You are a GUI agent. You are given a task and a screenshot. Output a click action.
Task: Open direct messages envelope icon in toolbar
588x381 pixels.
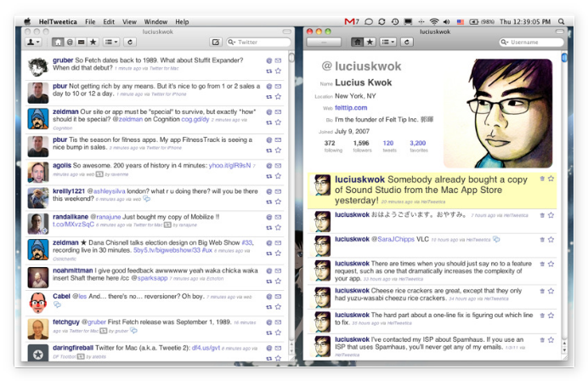[x=81, y=42]
